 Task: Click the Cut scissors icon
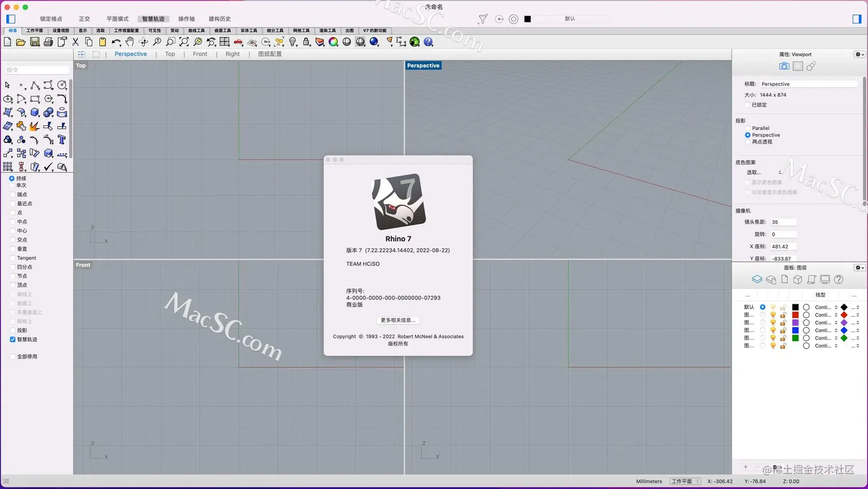tap(75, 42)
